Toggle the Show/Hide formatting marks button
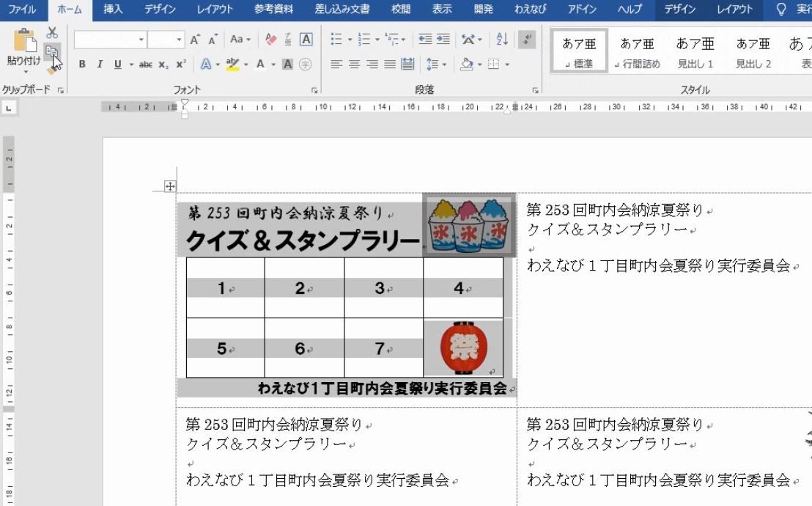Viewport: 812px width, 506px height. (x=526, y=39)
